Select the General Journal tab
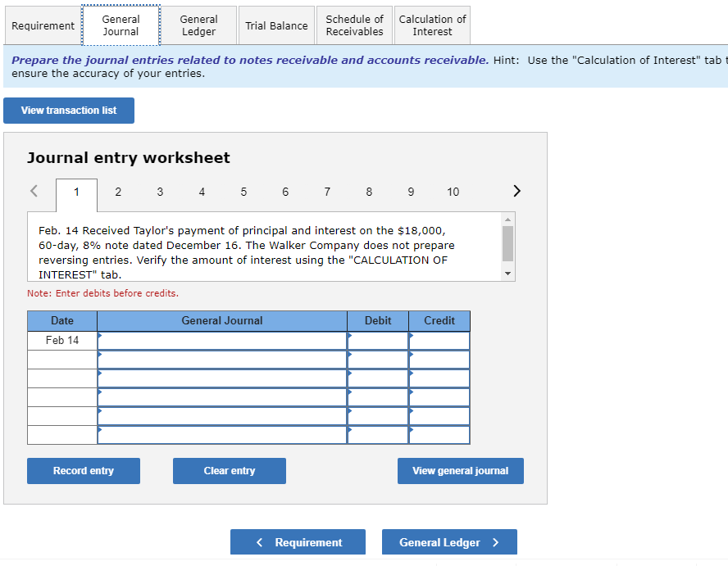728x566 pixels. pos(121,25)
